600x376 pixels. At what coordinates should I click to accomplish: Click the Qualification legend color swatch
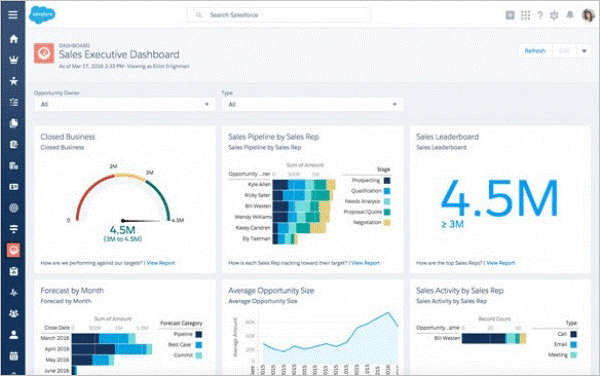(x=387, y=191)
